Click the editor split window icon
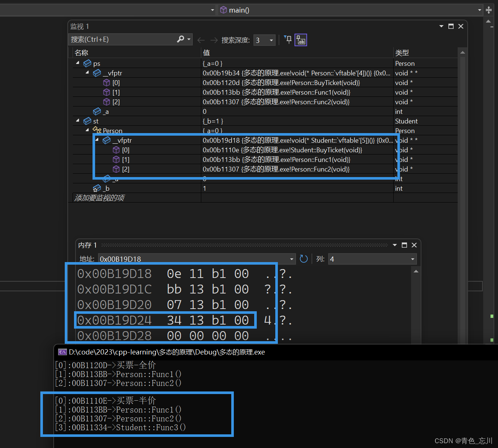This screenshot has height=448, width=498. 489,10
